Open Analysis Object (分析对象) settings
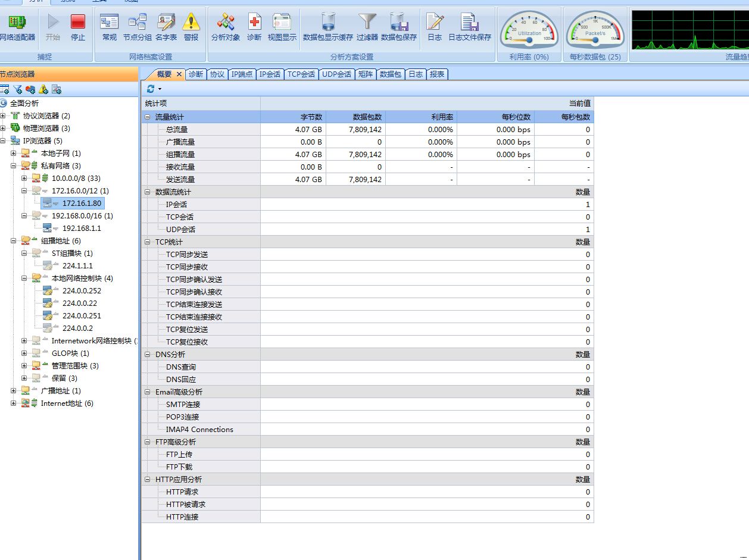This screenshot has height=560, width=749. point(226,27)
